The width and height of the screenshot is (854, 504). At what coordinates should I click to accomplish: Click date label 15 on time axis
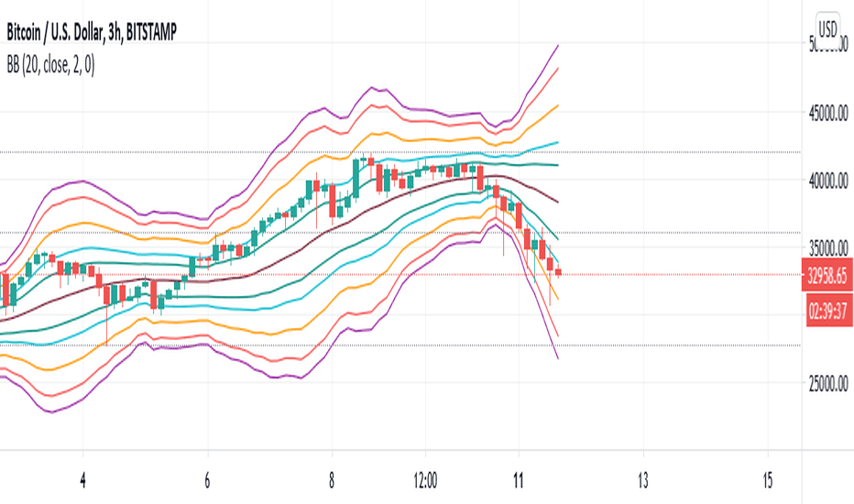coord(768,480)
